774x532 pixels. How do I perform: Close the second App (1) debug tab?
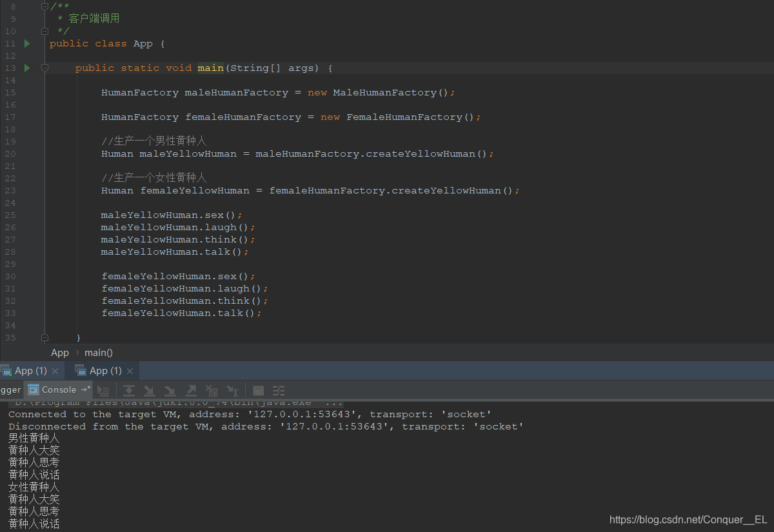(x=130, y=371)
